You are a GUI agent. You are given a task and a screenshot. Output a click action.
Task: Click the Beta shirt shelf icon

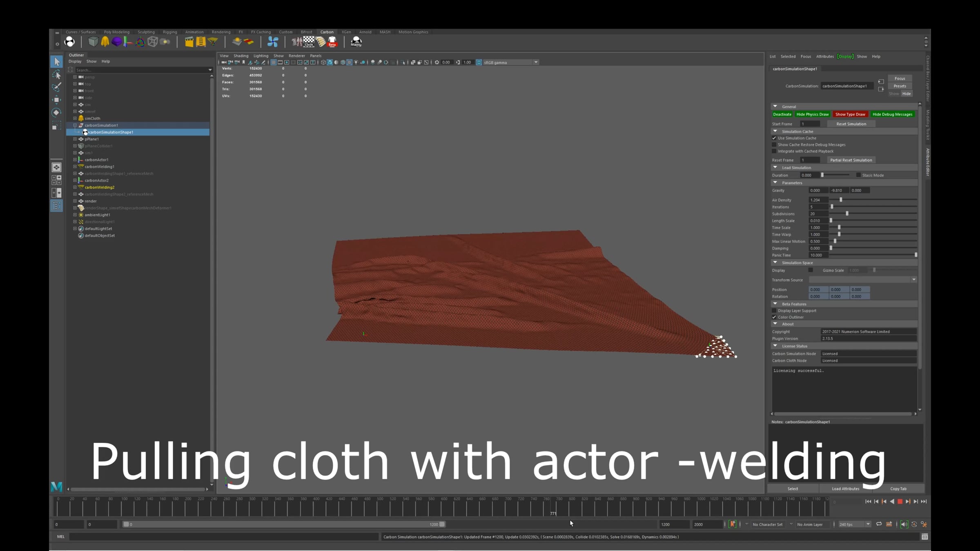[332, 42]
